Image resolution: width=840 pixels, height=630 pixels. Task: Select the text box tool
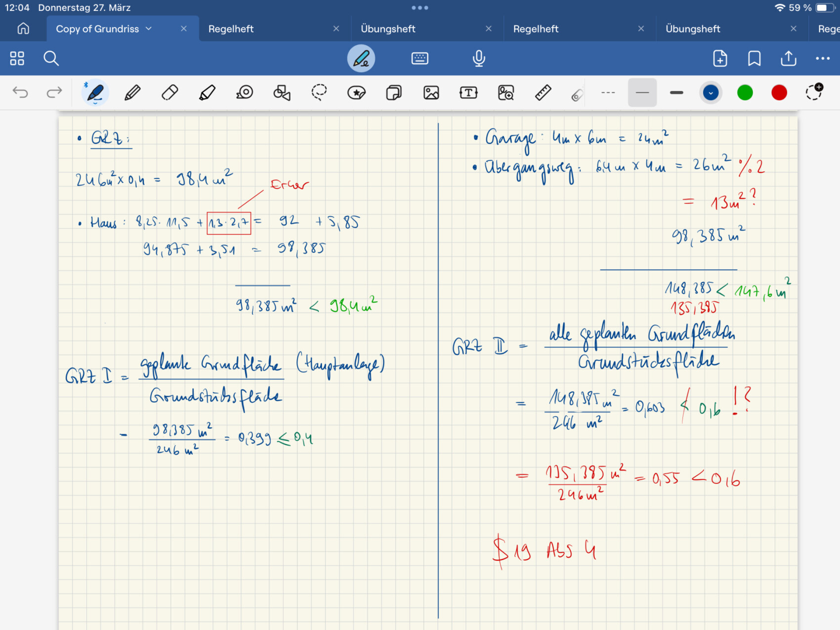[468, 92]
